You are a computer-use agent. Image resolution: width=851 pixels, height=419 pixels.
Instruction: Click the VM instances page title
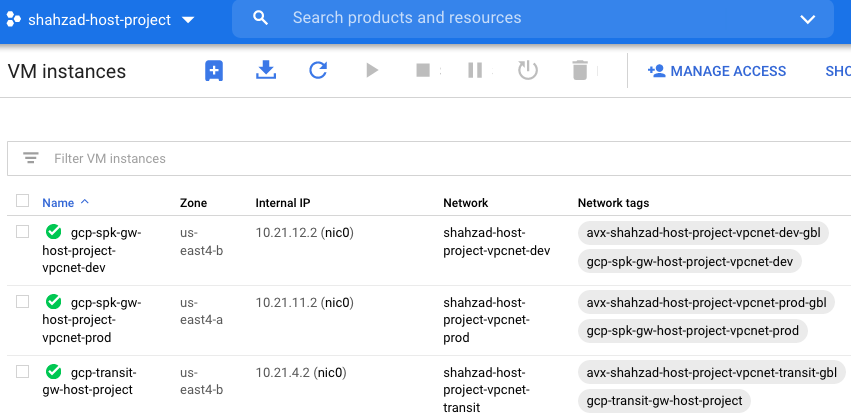pyautogui.click(x=67, y=71)
